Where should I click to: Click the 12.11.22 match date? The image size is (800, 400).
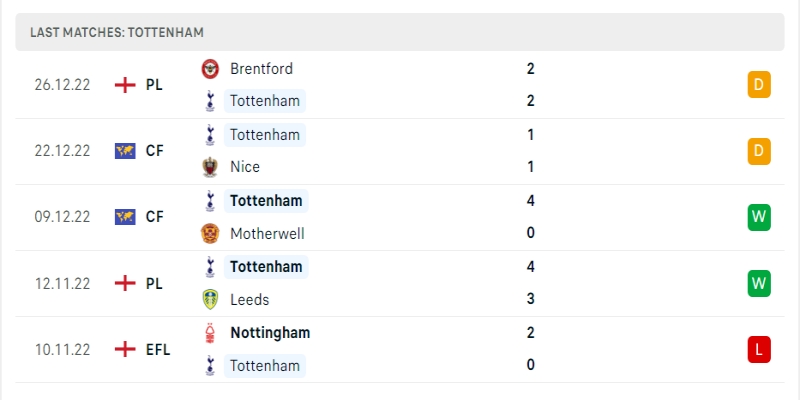coord(62,283)
